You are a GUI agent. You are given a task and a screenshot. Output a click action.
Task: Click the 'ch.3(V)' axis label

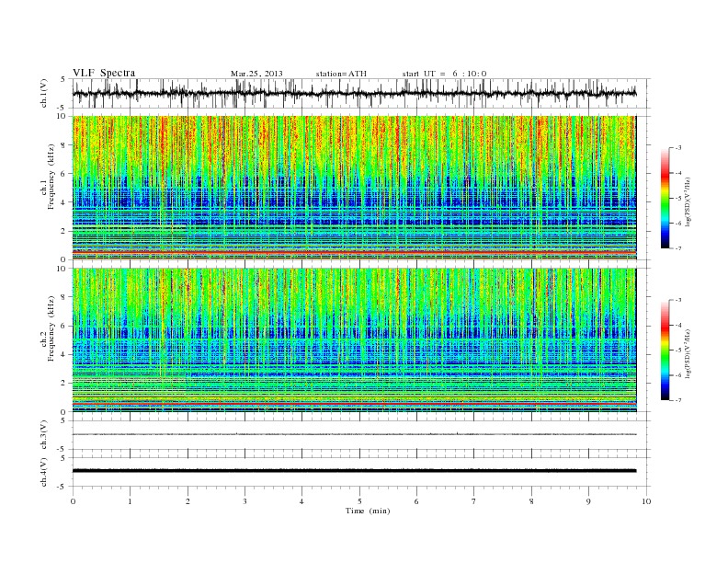coord(44,435)
